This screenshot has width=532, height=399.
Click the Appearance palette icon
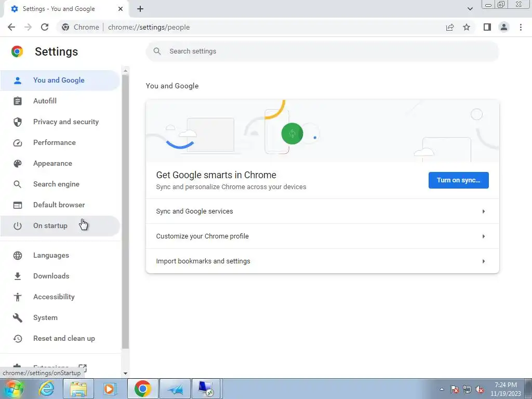click(17, 164)
